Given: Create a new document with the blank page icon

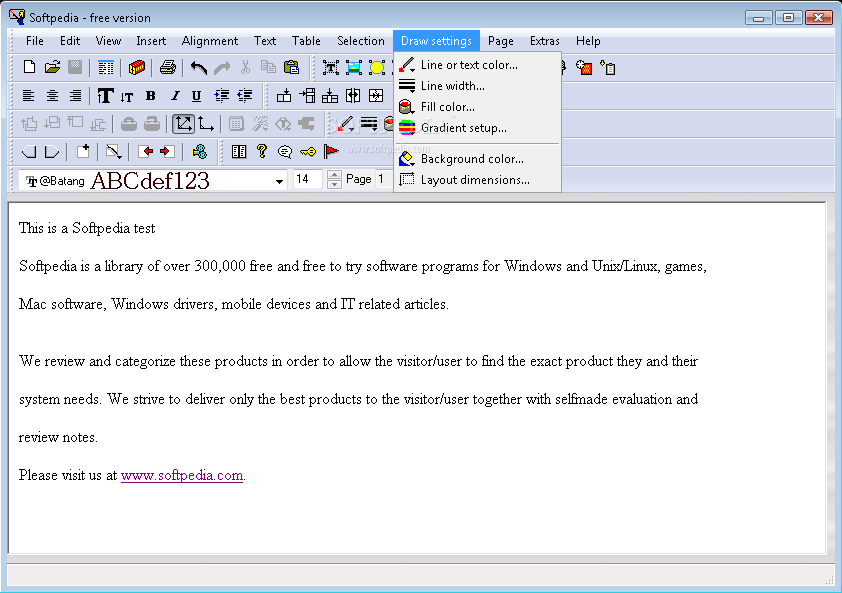Looking at the screenshot, I should tap(30, 67).
